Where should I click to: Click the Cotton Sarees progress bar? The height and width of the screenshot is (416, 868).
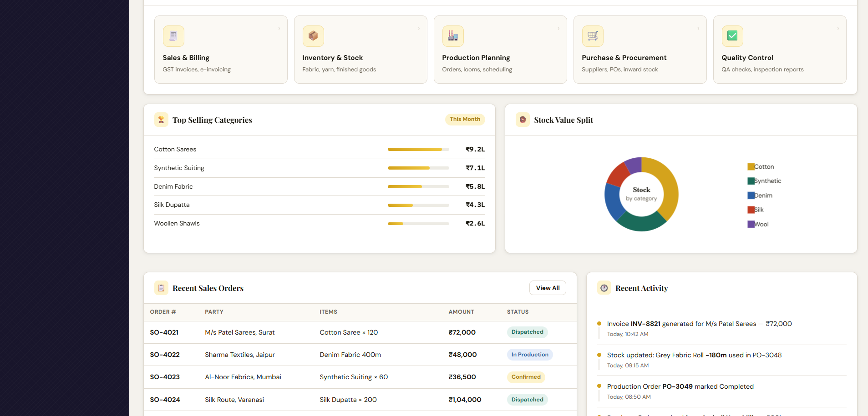[x=418, y=149]
